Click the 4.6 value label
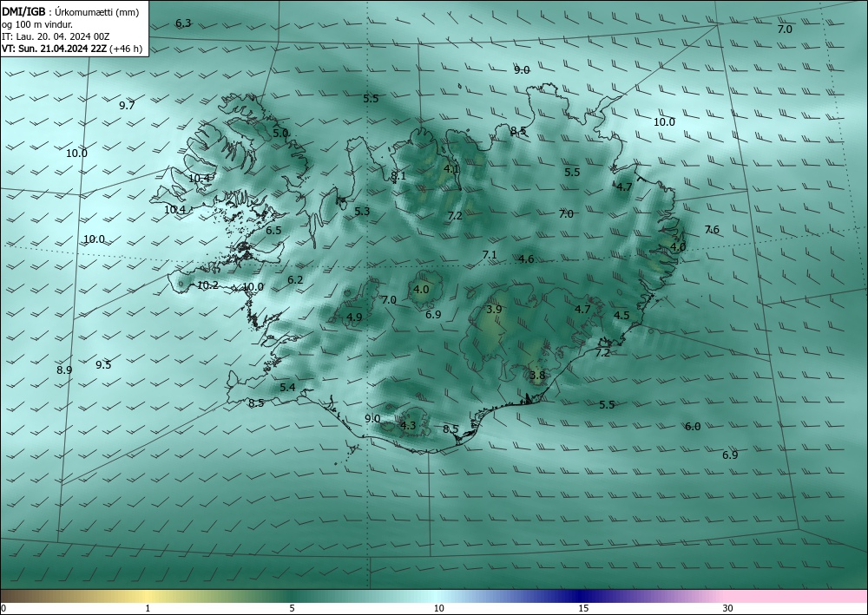This screenshot has height=615, width=868. (527, 258)
